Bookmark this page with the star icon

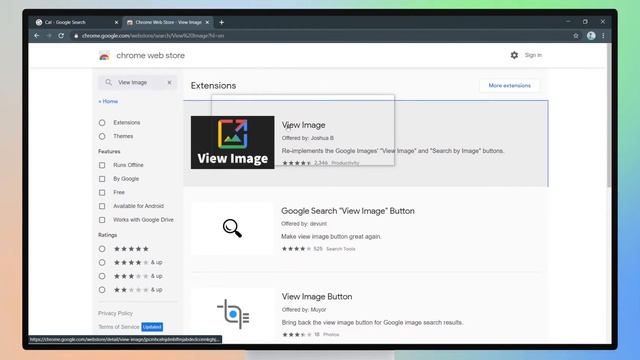point(576,36)
